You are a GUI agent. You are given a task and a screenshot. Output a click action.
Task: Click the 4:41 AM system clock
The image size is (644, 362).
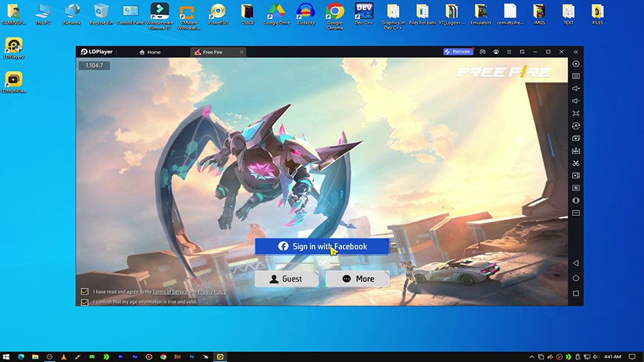(612, 357)
